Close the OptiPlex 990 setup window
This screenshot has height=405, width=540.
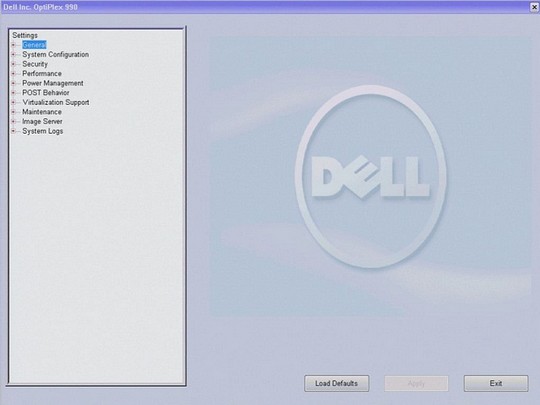click(x=534, y=7)
